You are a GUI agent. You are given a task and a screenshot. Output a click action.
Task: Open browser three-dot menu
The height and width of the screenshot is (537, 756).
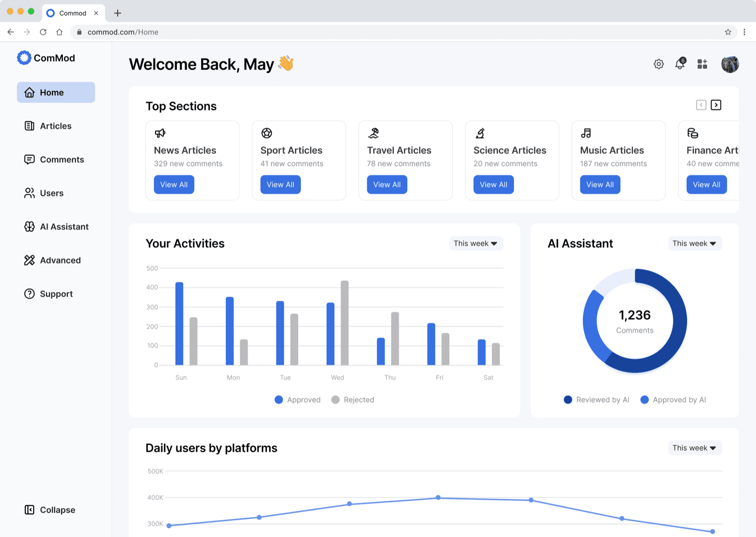744,32
